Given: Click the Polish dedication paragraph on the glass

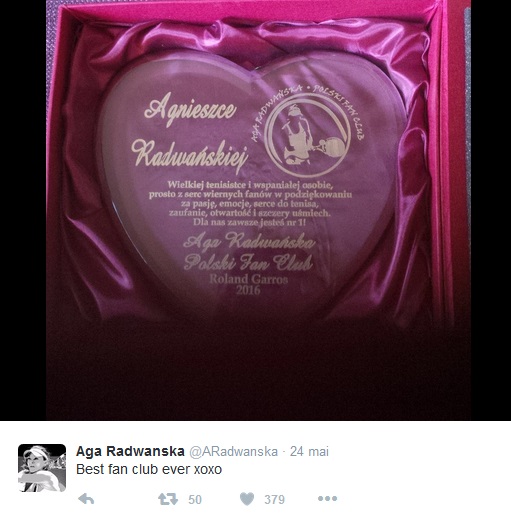Looking at the screenshot, I should [250, 203].
